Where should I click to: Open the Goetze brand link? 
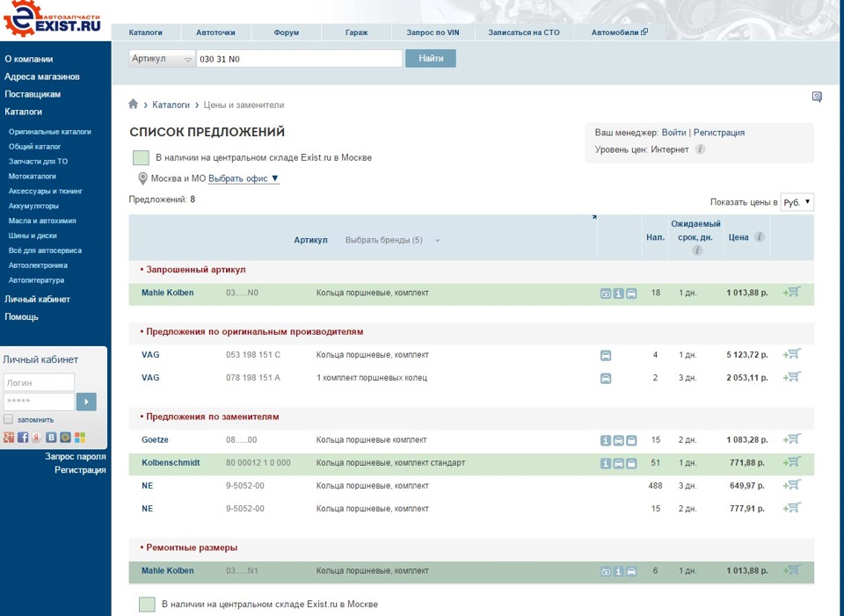pyautogui.click(x=155, y=439)
